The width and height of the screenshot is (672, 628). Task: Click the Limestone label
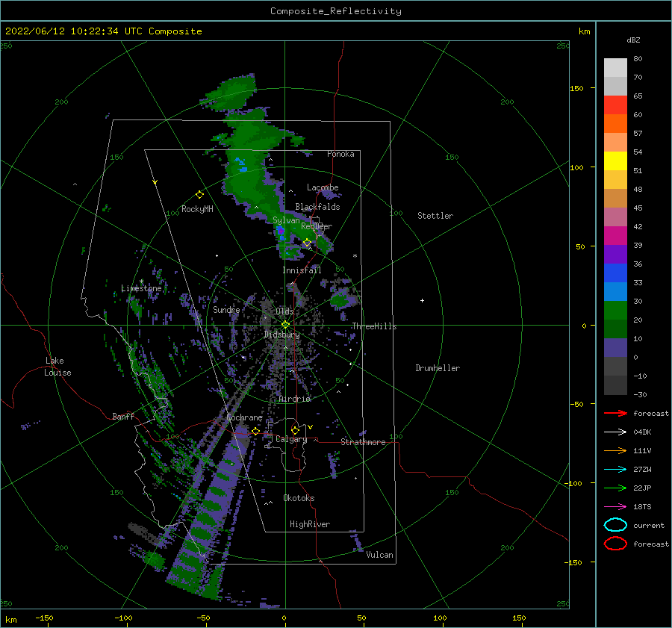tap(141, 288)
